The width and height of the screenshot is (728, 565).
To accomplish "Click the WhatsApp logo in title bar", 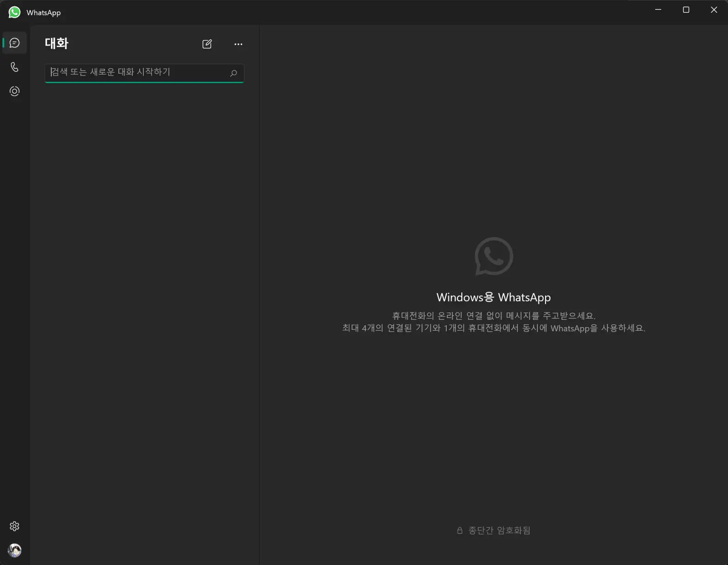I will pos(15,12).
